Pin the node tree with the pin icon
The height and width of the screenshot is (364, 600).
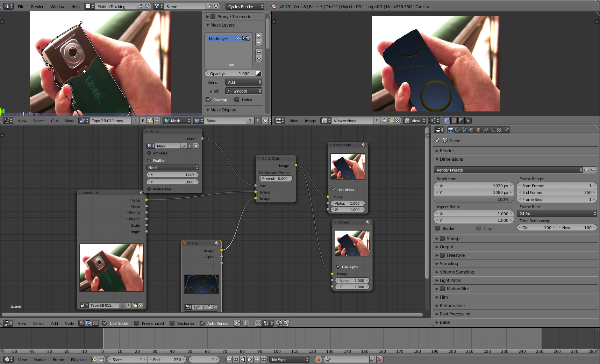coord(237,323)
